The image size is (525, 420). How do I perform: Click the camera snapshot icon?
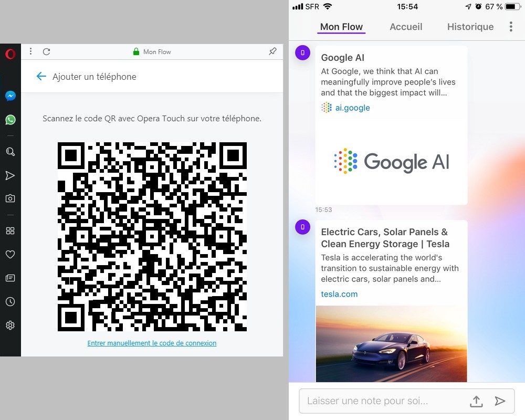(10, 198)
